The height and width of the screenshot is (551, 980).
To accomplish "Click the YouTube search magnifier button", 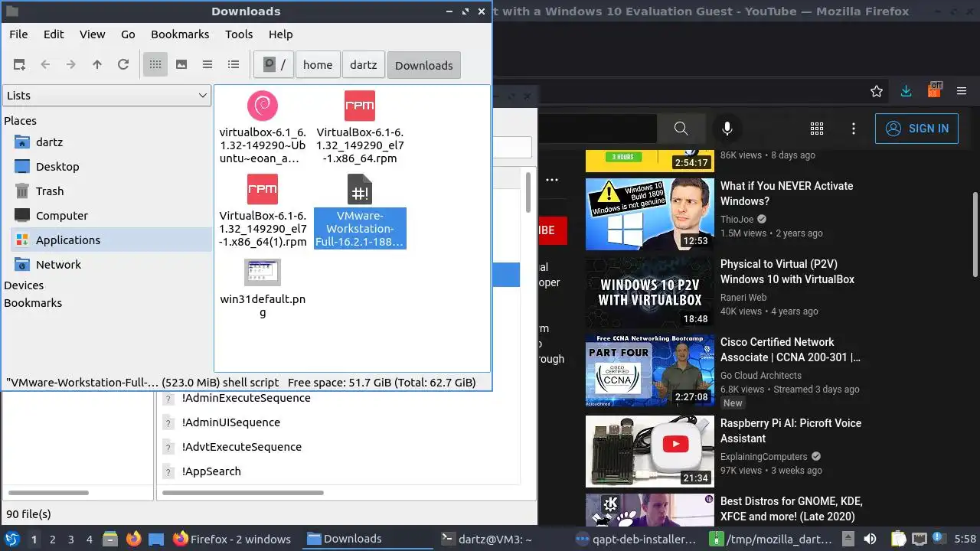I will click(x=681, y=129).
